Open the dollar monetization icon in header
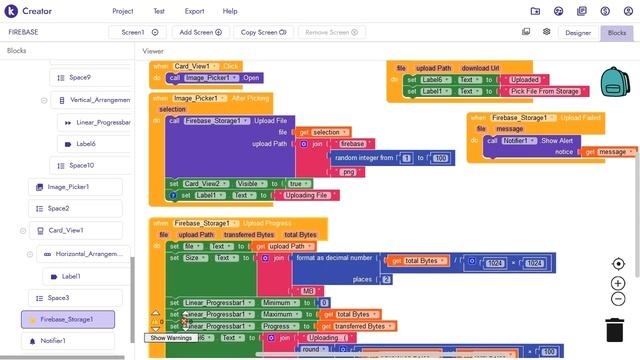This screenshot has height=360, width=640. [605, 11]
